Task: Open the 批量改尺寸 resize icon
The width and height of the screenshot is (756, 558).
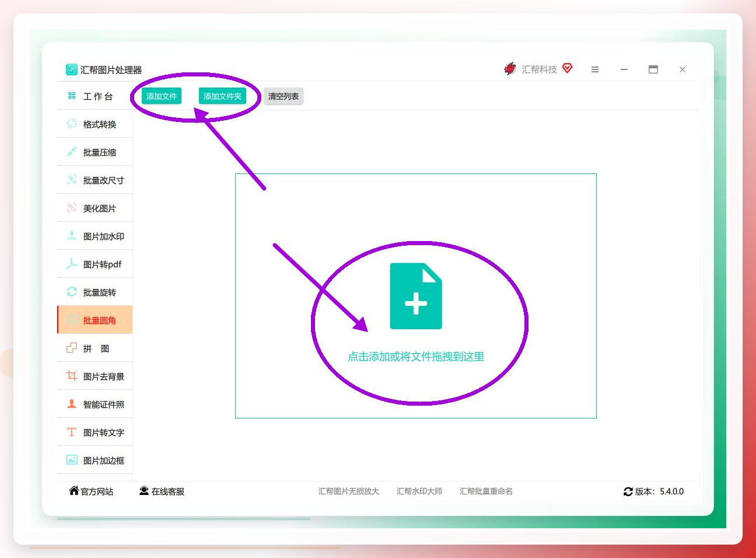Action: pyautogui.click(x=72, y=180)
